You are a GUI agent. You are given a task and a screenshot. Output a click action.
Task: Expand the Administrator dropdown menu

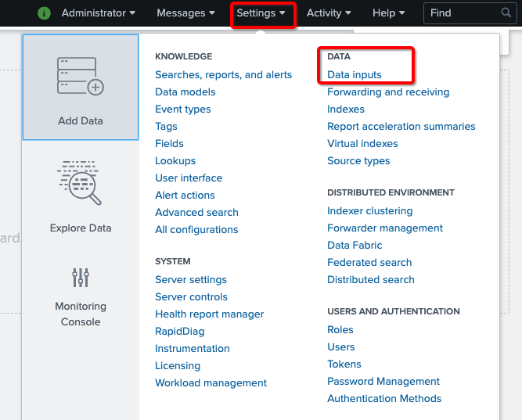[98, 13]
